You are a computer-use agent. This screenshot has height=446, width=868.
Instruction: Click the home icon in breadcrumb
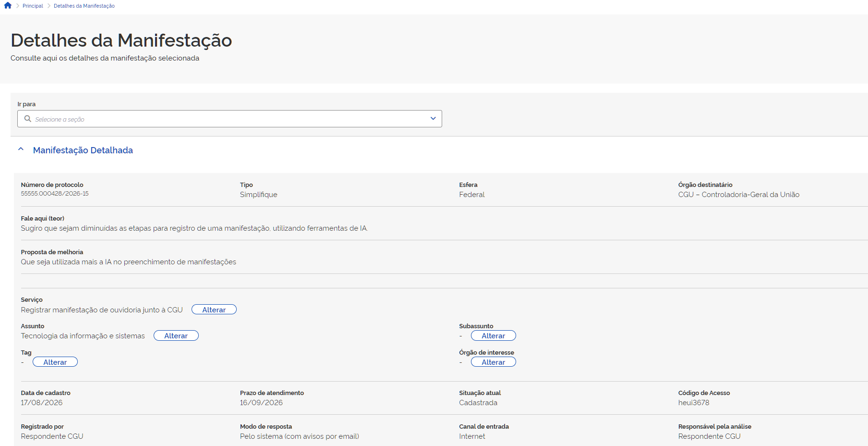click(x=8, y=6)
